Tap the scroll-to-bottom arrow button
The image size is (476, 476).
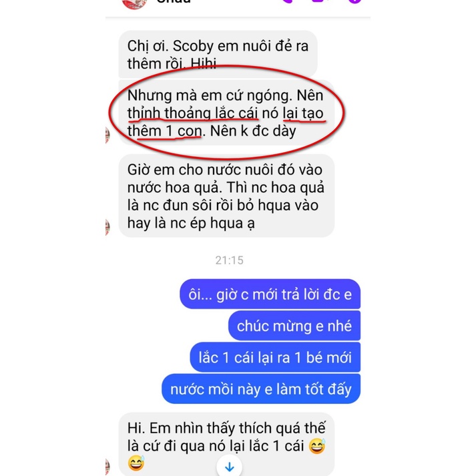(x=229, y=466)
